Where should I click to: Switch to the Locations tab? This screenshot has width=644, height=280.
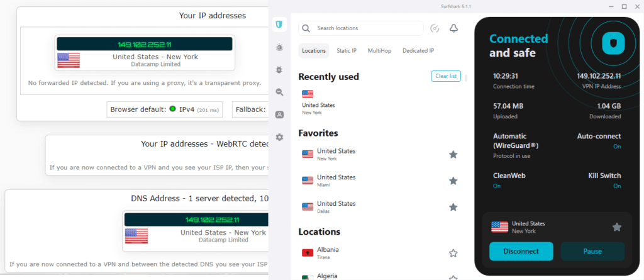click(314, 50)
